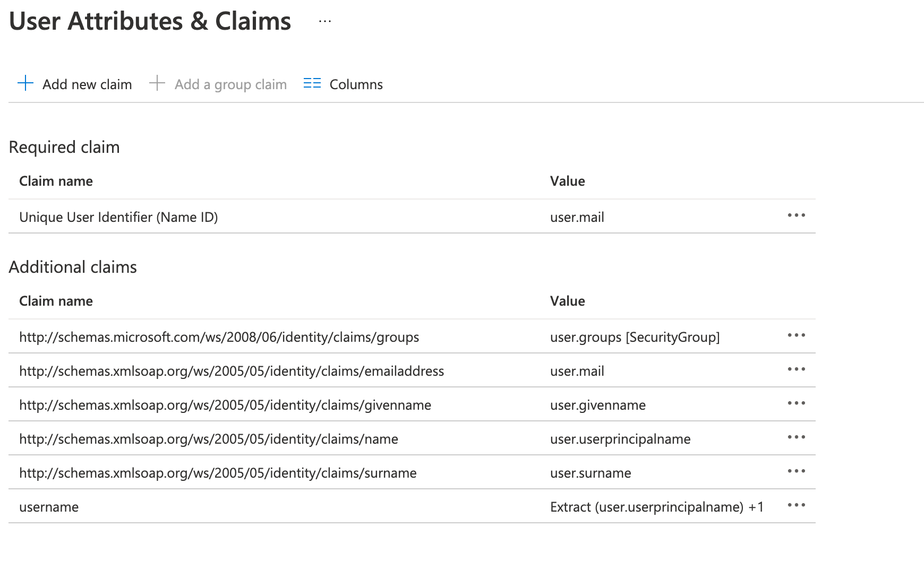Select the username claim name
The width and height of the screenshot is (924, 587).
pyautogui.click(x=49, y=507)
